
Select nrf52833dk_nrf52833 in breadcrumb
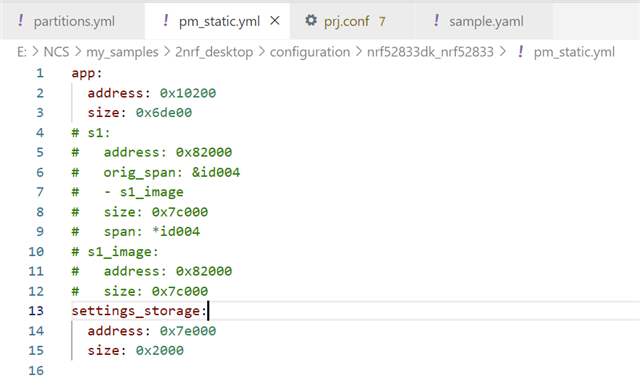pos(430,52)
